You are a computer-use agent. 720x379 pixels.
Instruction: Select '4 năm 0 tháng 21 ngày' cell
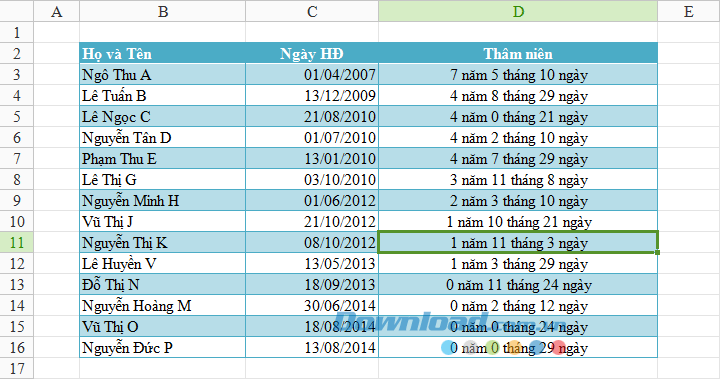518,116
